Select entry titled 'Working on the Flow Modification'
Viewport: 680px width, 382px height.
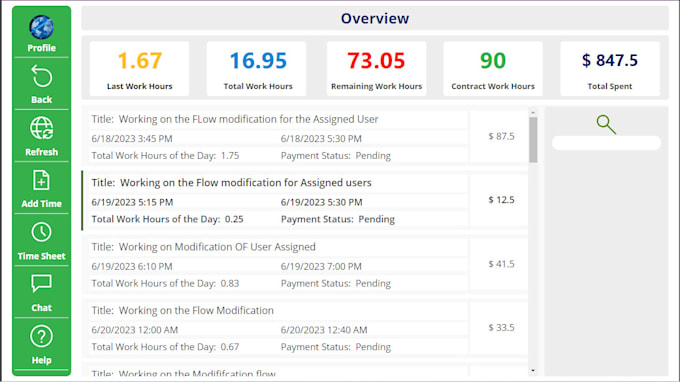click(304, 329)
